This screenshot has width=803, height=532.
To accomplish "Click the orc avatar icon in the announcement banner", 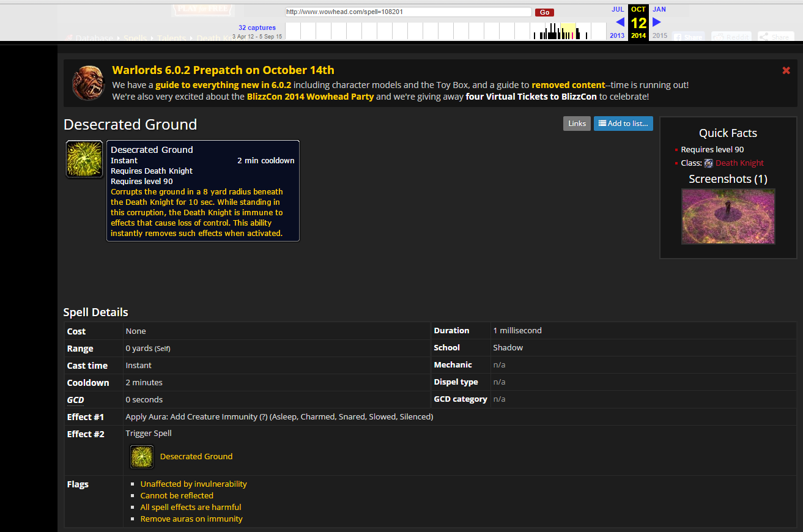I will (89, 83).
